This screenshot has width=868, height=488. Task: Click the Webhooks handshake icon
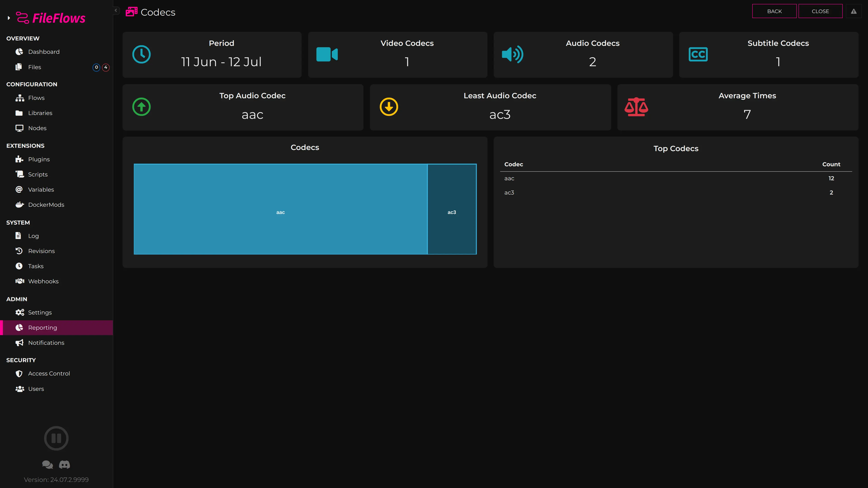pyautogui.click(x=20, y=281)
